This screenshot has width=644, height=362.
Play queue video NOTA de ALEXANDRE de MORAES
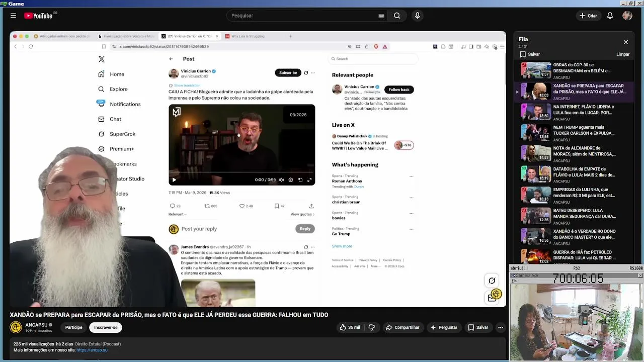(x=573, y=154)
